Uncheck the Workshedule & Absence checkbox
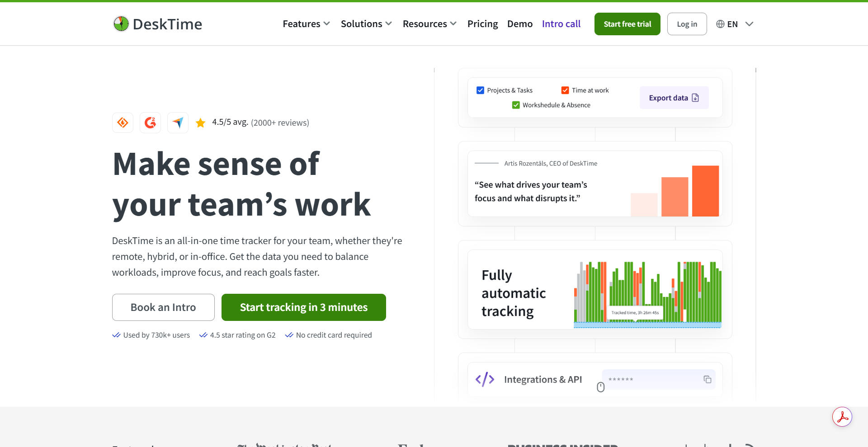The image size is (868, 447). point(516,105)
